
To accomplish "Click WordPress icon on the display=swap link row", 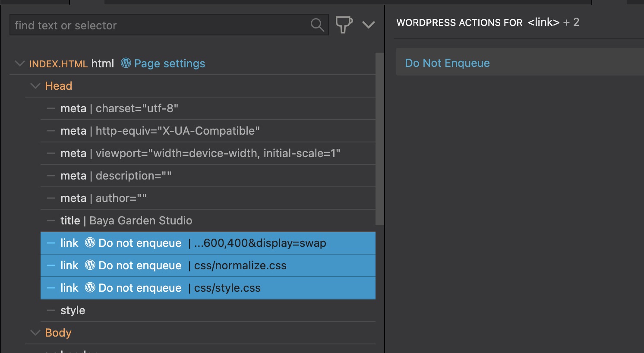I will tap(90, 243).
